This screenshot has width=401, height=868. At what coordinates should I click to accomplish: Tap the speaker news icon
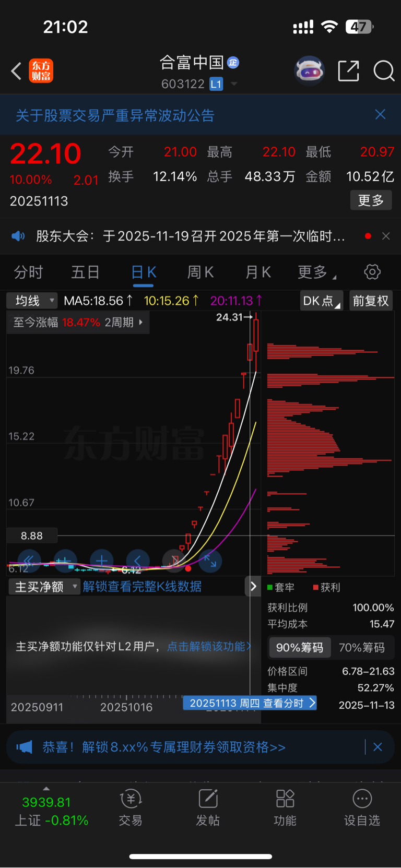coord(18,236)
